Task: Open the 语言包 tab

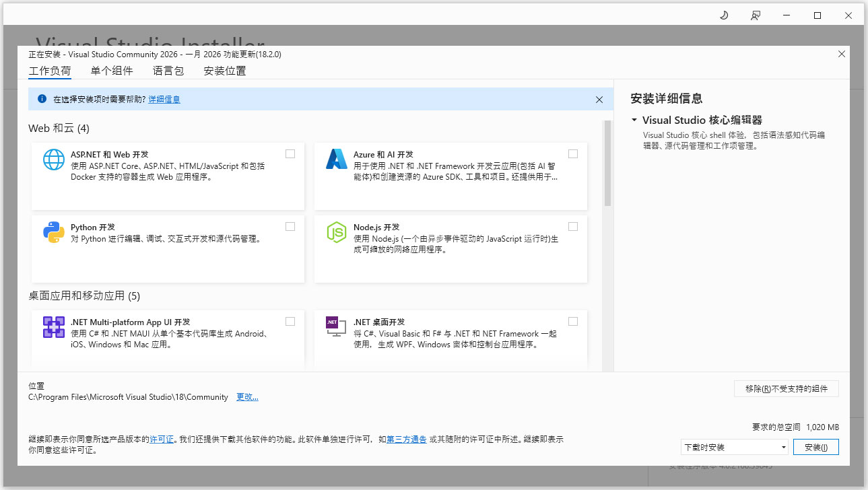Action: pos(168,71)
